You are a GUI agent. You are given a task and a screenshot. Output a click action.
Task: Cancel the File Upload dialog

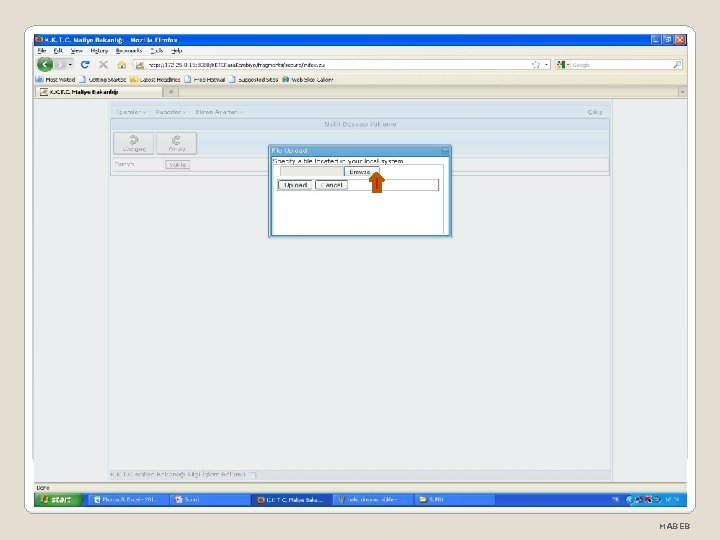pyautogui.click(x=332, y=185)
